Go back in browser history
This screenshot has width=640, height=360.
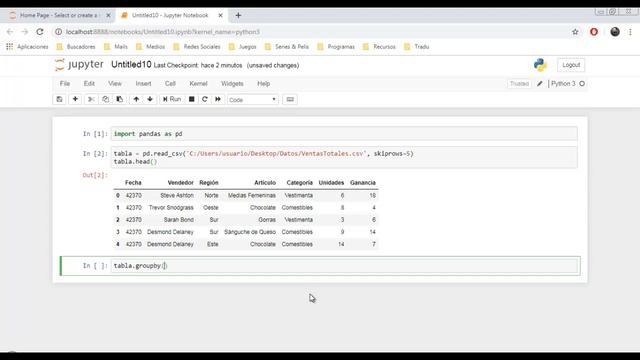[10, 32]
